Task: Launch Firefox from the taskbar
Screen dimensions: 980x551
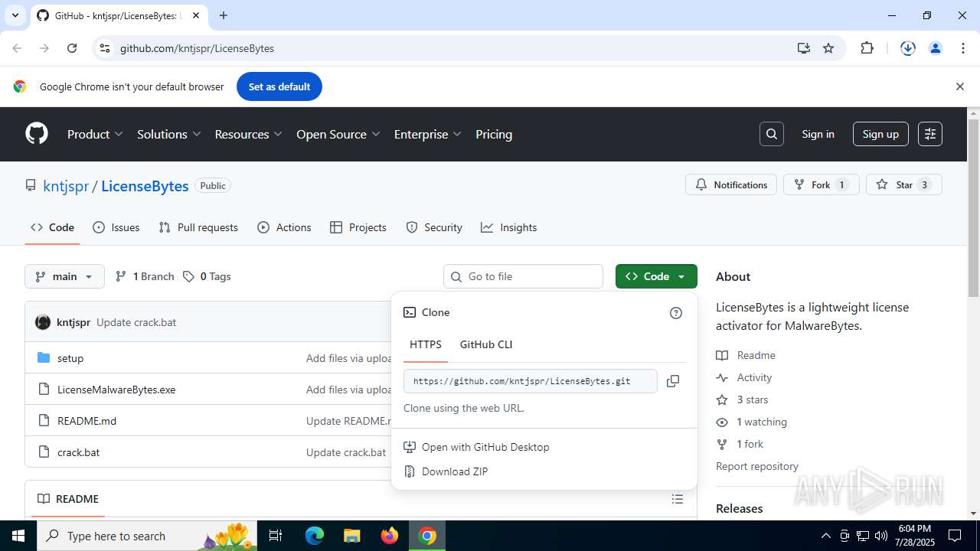Action: tap(390, 536)
